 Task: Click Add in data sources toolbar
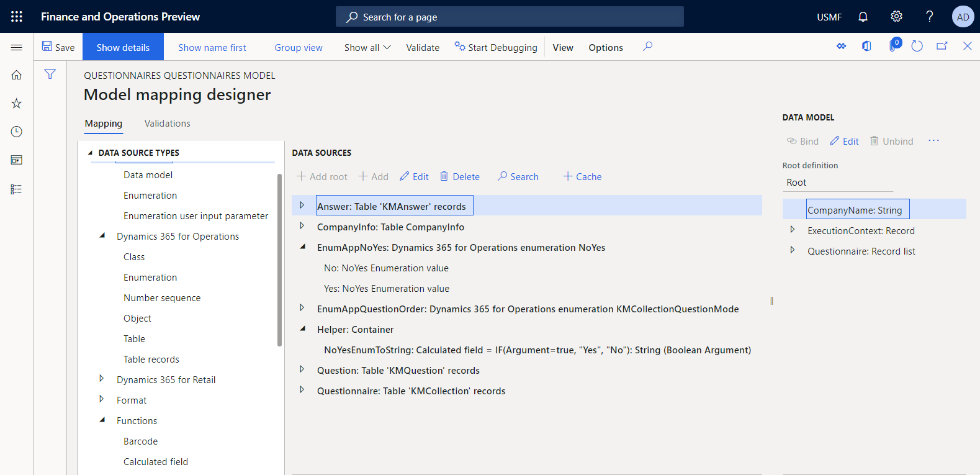pos(374,176)
